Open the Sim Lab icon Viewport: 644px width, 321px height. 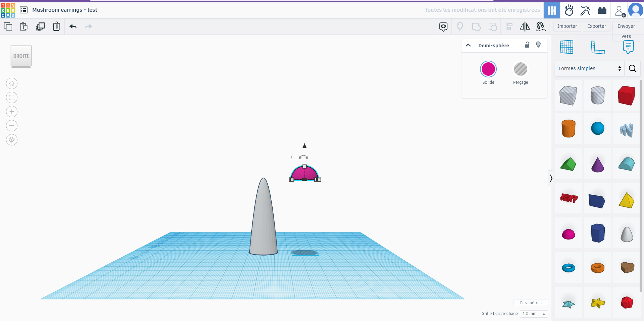coord(569,10)
